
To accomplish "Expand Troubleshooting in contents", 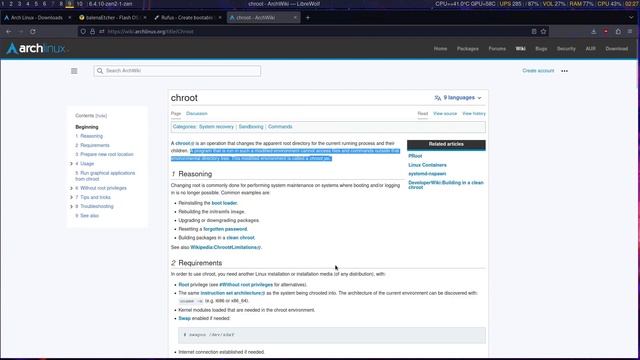I will click(x=71, y=207).
